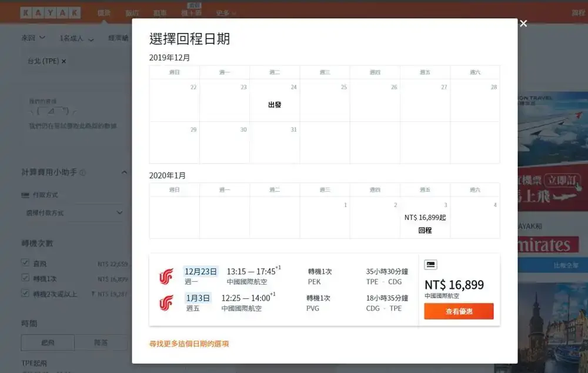Image resolution: width=588 pixels, height=373 pixels.
Task: Open the airplane wing travel ad image
Action: [x=553, y=129]
